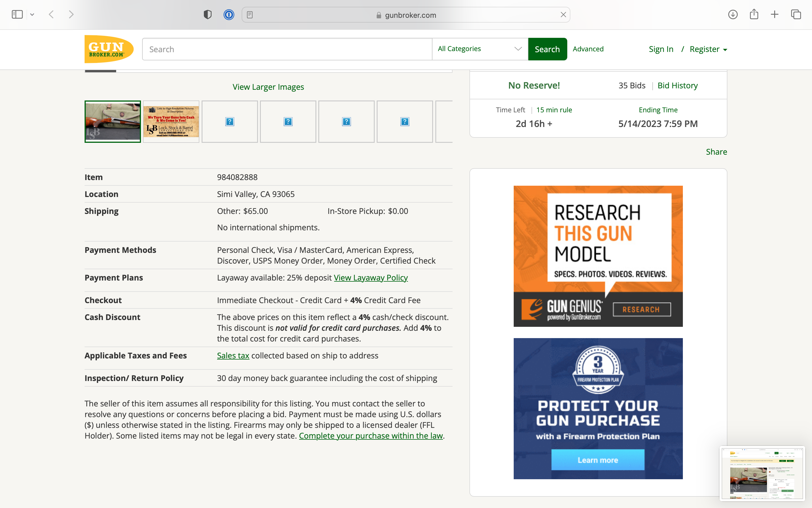Select the third thumbnail with missing image
The width and height of the screenshot is (812, 508).
[x=230, y=122]
